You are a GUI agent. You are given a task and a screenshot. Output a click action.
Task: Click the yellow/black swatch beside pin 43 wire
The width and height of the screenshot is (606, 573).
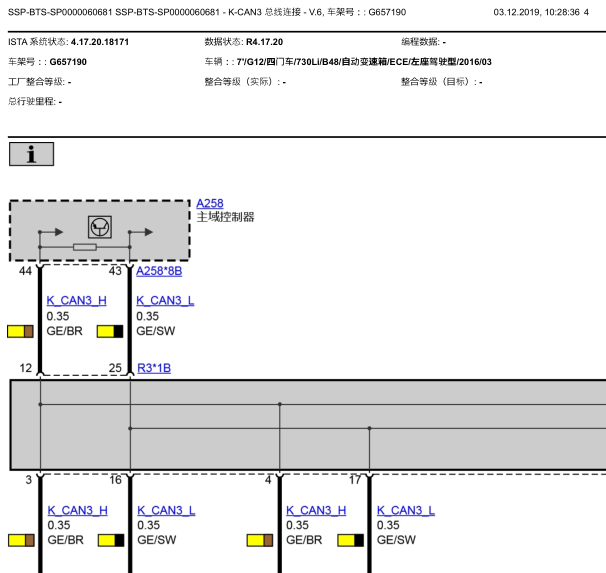coord(110,332)
